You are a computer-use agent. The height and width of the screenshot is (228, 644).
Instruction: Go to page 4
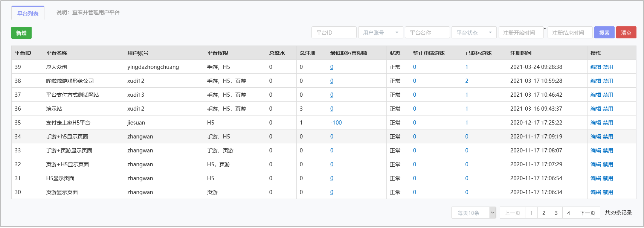(x=568, y=213)
